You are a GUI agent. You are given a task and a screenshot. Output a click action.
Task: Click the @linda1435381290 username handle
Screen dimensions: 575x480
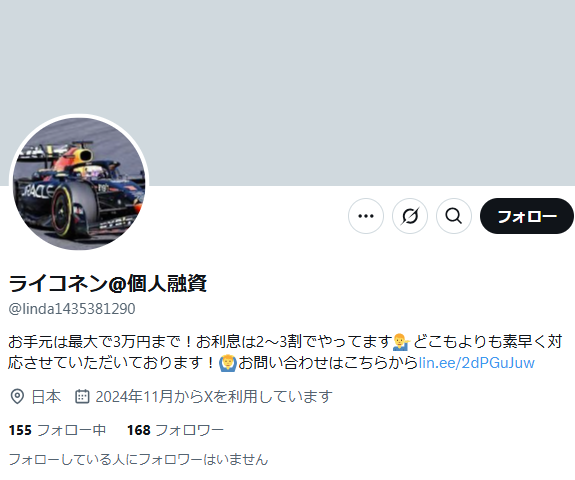[x=72, y=309]
